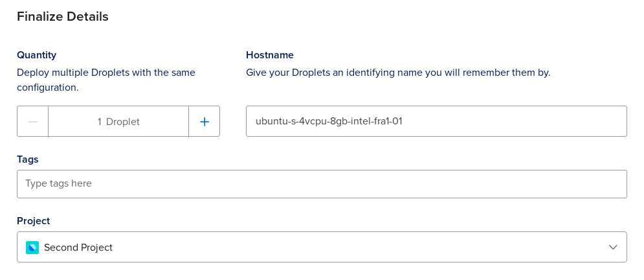Focus the Hostname text input
Image resolution: width=644 pixels, height=280 pixels.
point(436,121)
